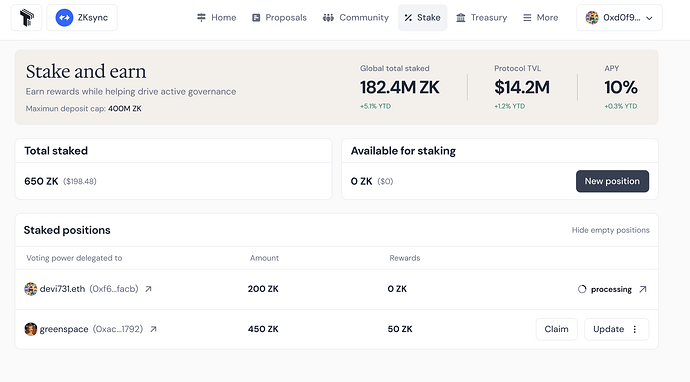Open the More menu
Screen dimensions: 690x382
(540, 18)
